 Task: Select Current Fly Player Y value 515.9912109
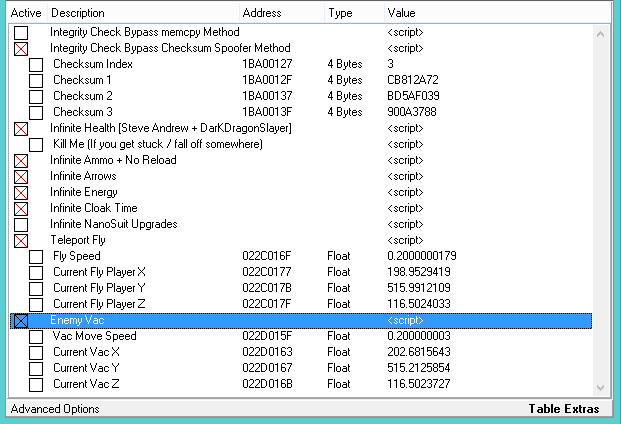point(419,288)
